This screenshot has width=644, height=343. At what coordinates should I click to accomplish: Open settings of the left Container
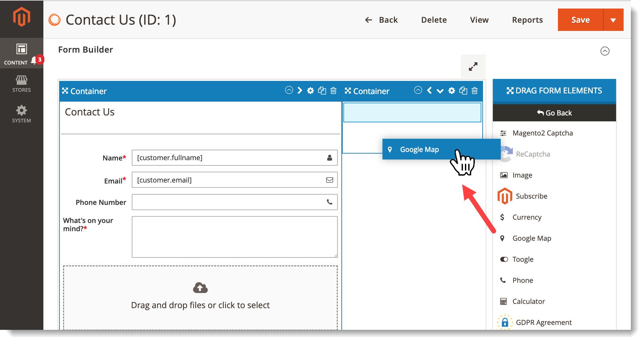pyautogui.click(x=310, y=91)
